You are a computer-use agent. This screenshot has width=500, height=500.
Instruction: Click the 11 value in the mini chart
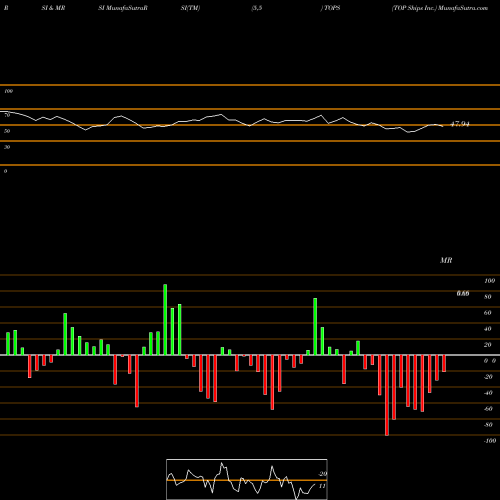(322, 486)
